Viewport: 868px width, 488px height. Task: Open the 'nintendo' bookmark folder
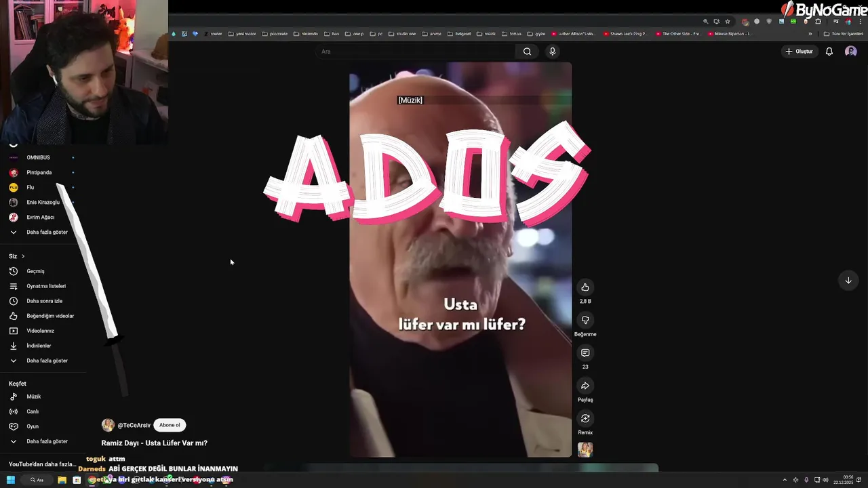(305, 33)
